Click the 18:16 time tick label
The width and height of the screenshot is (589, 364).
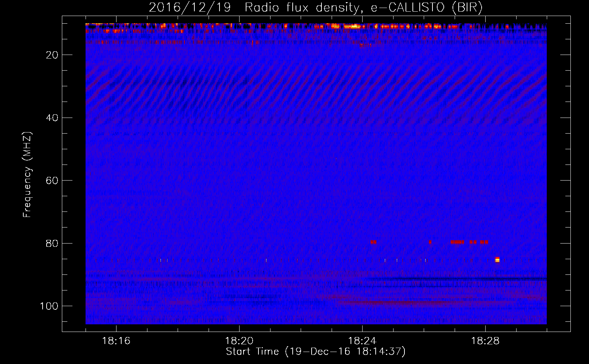116,341
